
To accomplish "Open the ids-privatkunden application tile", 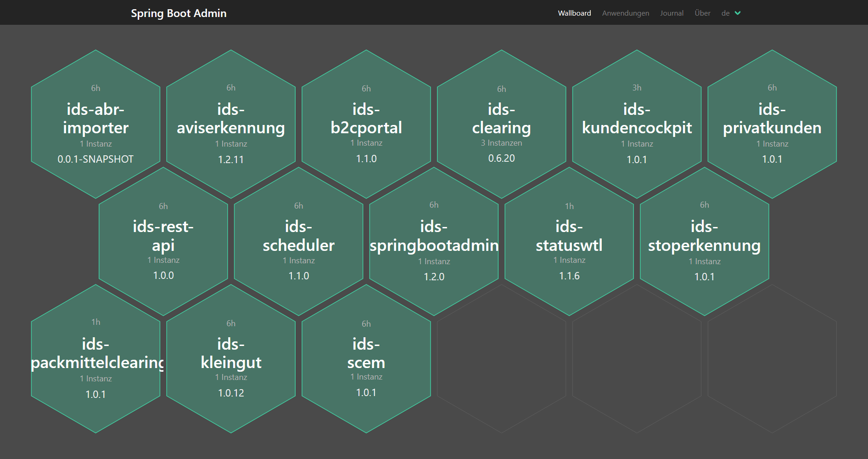I will click(772, 124).
